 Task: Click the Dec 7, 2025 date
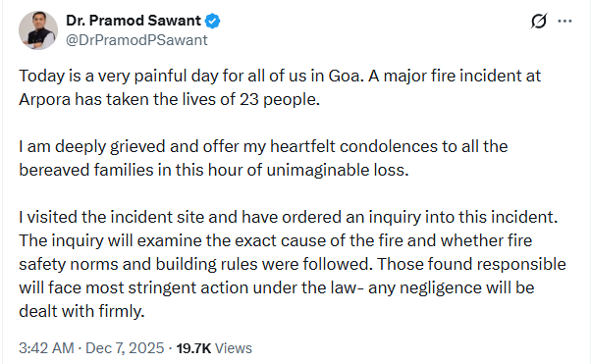click(x=125, y=347)
